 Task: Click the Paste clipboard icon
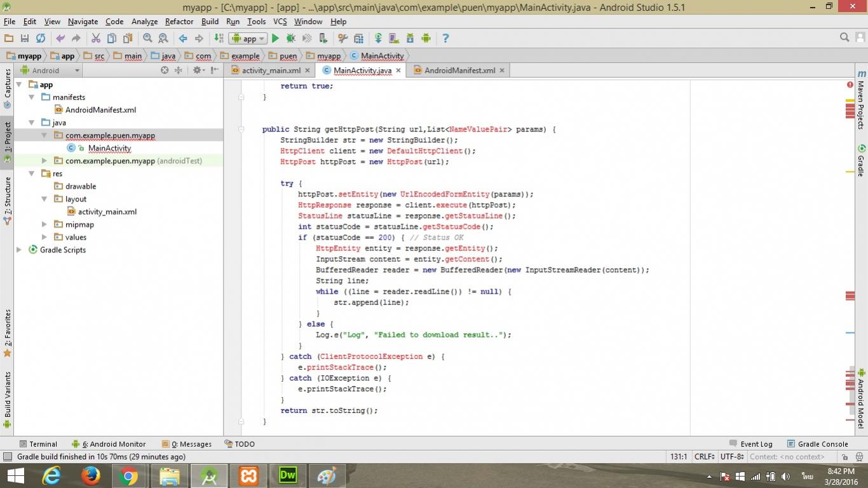click(128, 38)
